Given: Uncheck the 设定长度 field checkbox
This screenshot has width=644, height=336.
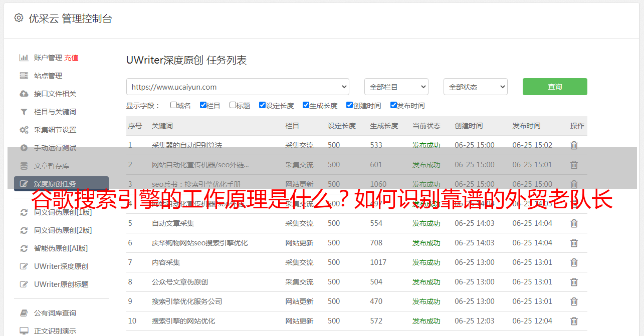Looking at the screenshot, I should click(262, 105).
